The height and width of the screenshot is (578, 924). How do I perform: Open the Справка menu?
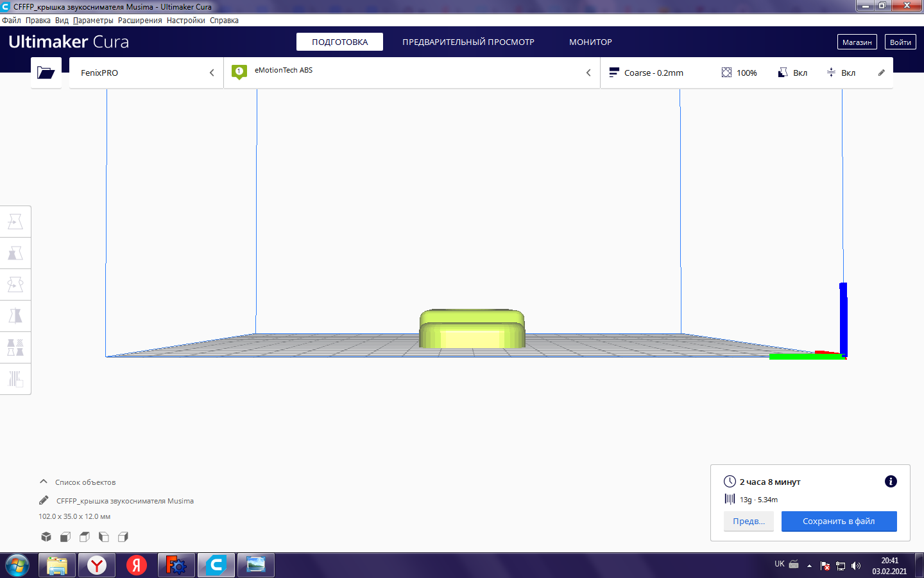point(224,21)
